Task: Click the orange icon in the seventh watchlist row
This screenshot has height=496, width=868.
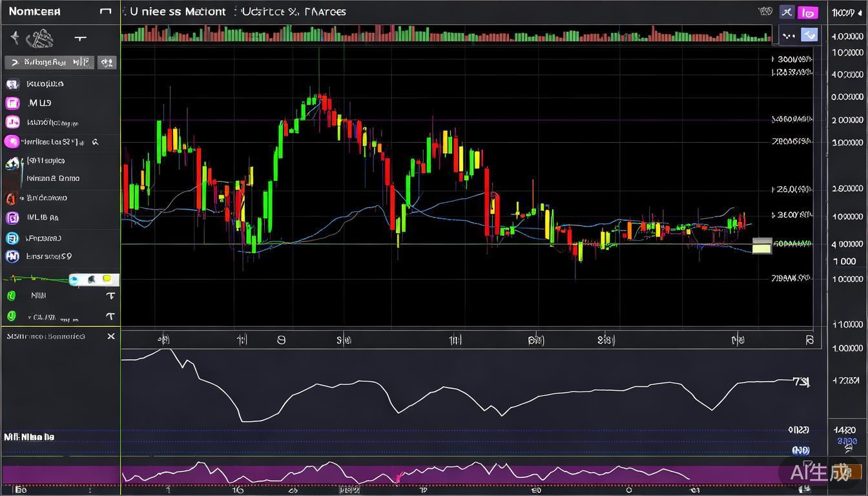Action: (11, 198)
